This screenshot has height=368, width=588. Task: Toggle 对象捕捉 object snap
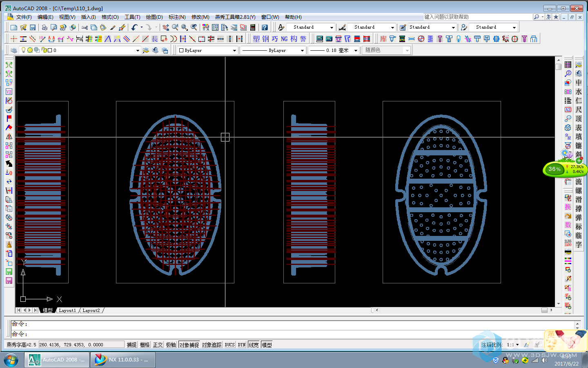189,345
